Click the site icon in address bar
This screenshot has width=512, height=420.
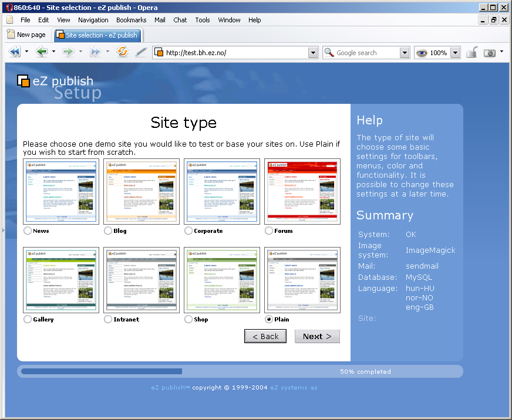click(x=159, y=52)
